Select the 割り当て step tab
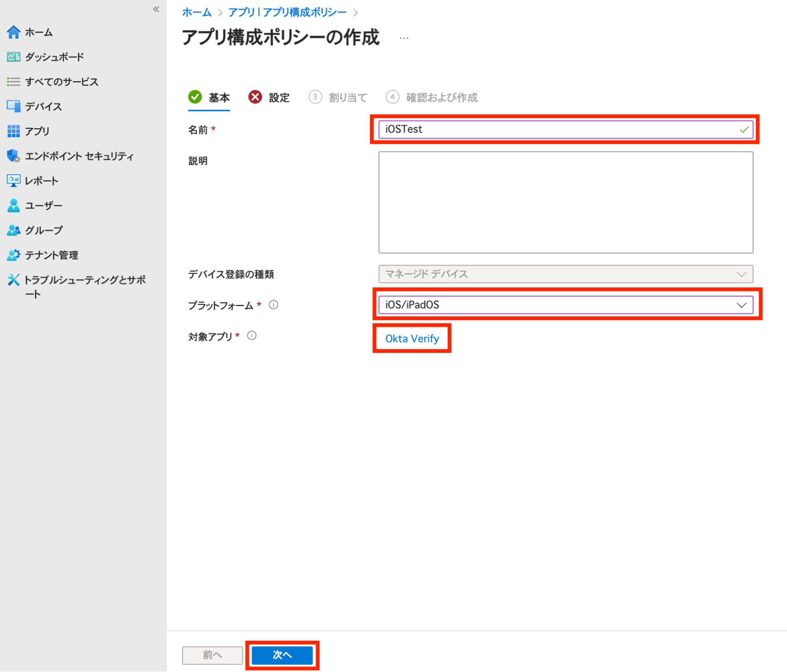The width and height of the screenshot is (787, 672). (x=339, y=97)
